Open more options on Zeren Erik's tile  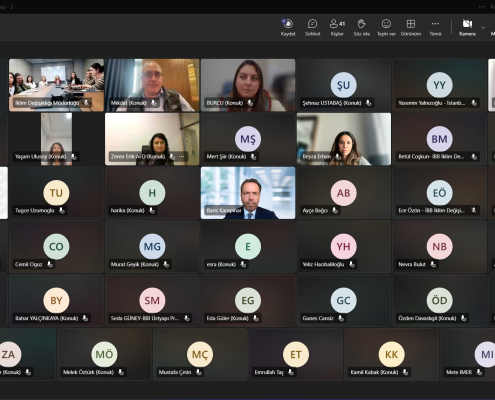tap(181, 156)
